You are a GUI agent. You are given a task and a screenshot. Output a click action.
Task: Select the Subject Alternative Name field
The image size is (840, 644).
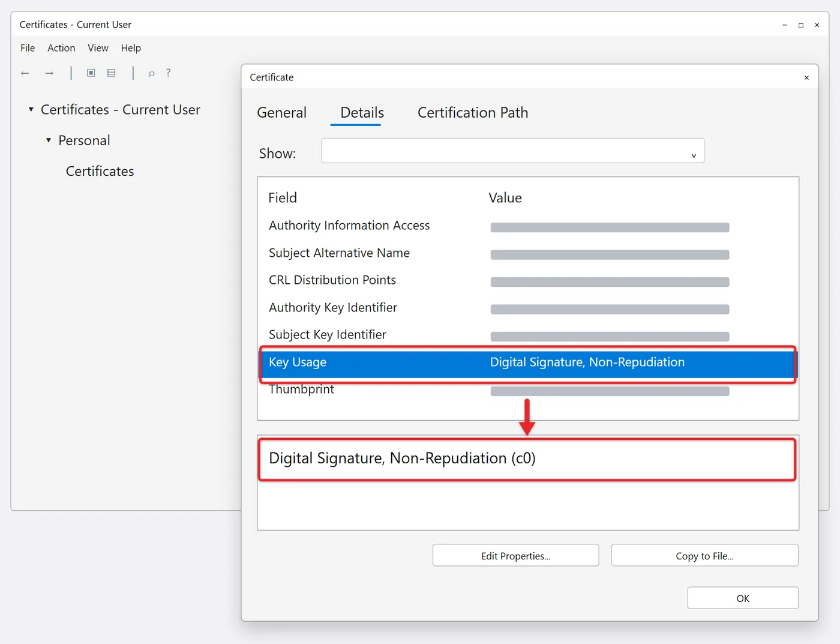(339, 253)
